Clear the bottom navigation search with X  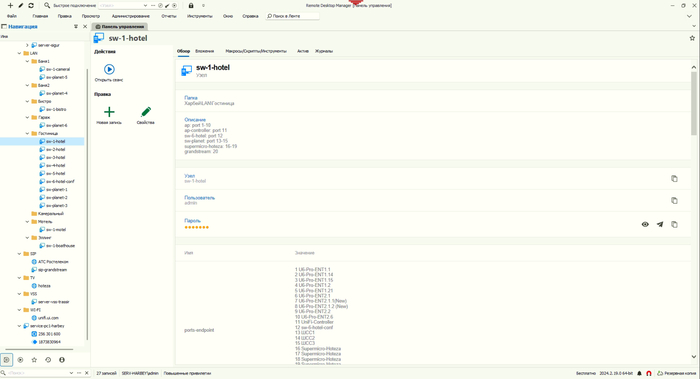(87, 373)
